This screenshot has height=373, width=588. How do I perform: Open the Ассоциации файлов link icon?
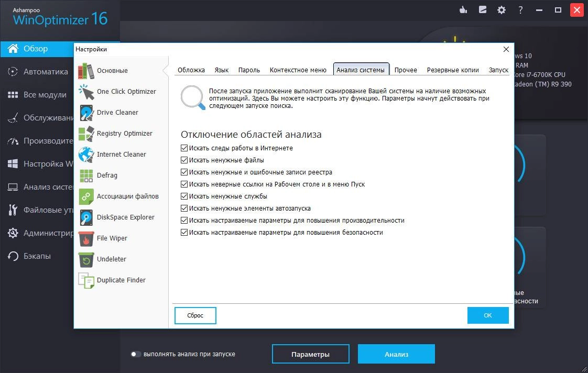[86, 196]
